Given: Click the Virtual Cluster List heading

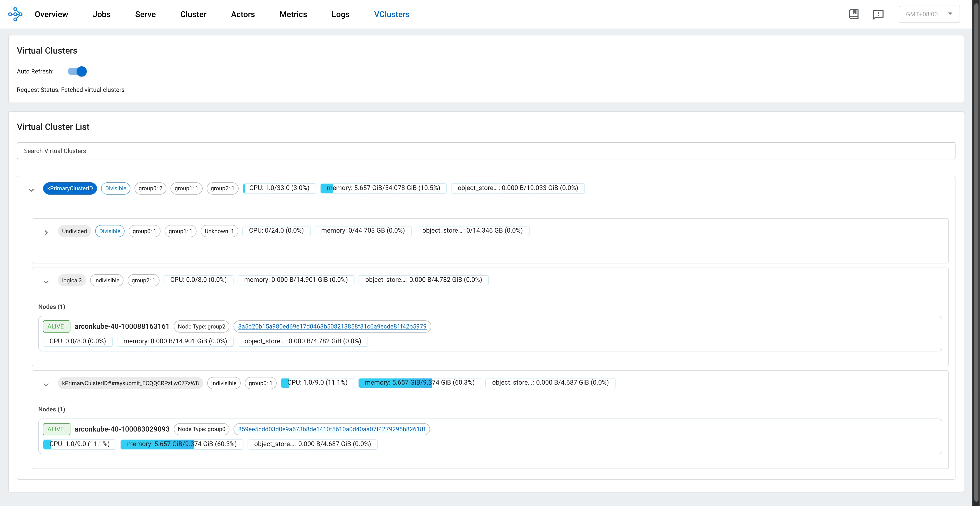Looking at the screenshot, I should point(53,127).
